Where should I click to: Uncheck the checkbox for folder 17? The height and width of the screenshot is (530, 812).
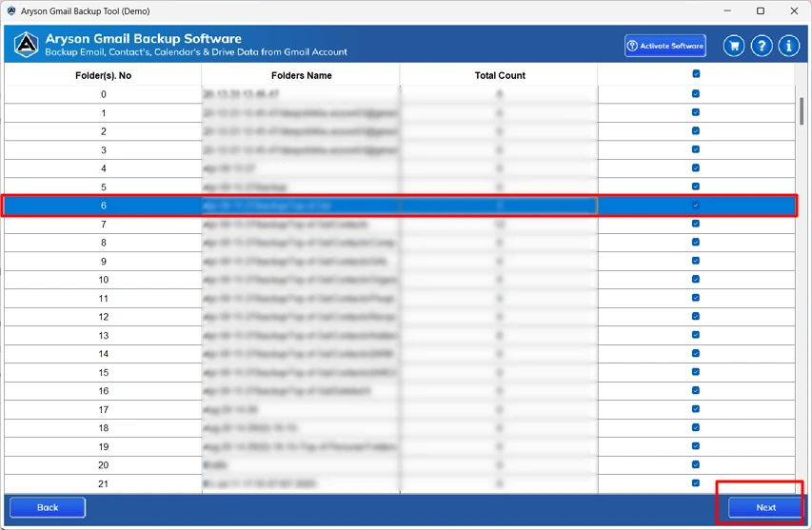(696, 409)
